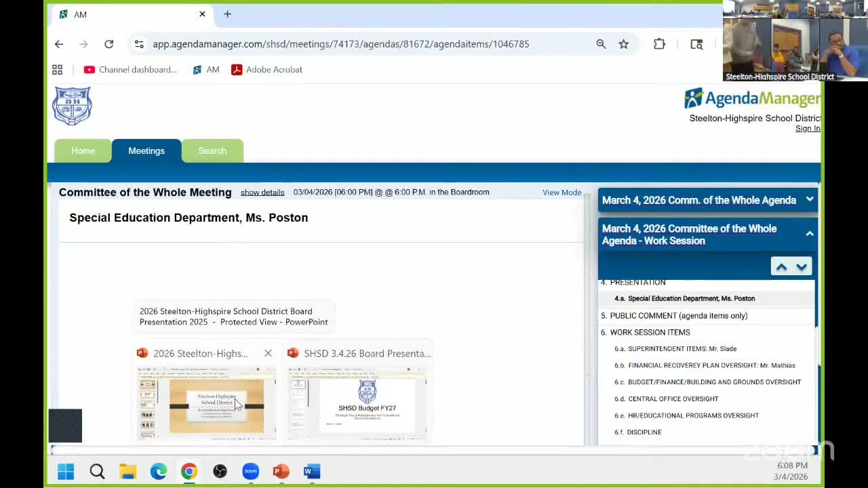Open File Explorer from the taskbar

[x=127, y=471]
